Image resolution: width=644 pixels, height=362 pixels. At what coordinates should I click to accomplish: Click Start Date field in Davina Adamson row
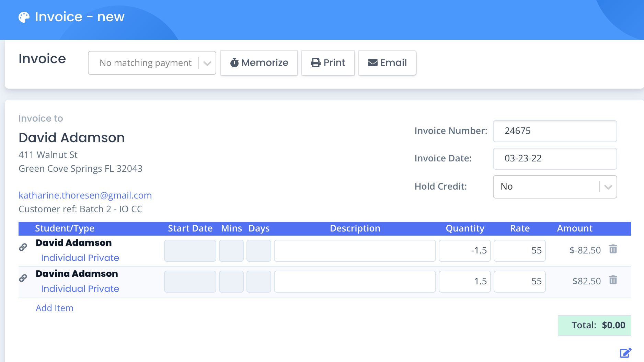[x=190, y=282]
